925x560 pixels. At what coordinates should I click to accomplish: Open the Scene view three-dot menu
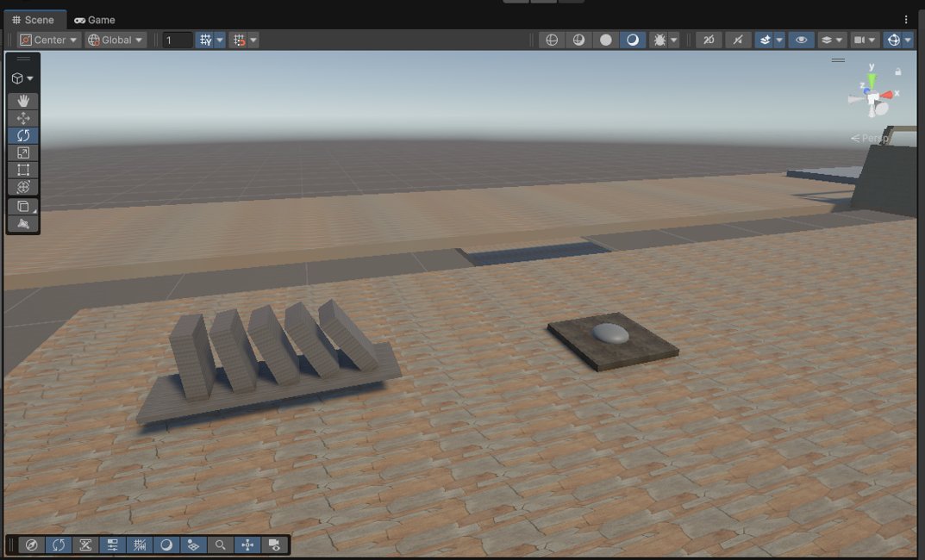pos(906,19)
